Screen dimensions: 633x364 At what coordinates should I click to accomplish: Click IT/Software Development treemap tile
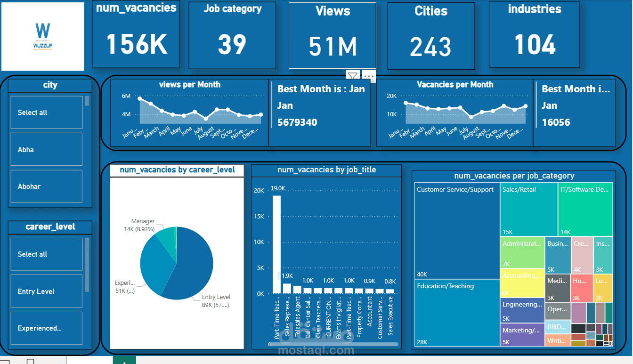tap(585, 210)
